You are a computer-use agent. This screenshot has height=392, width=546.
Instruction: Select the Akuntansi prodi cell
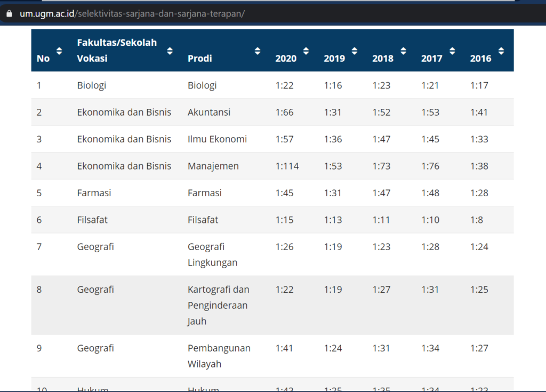(209, 112)
